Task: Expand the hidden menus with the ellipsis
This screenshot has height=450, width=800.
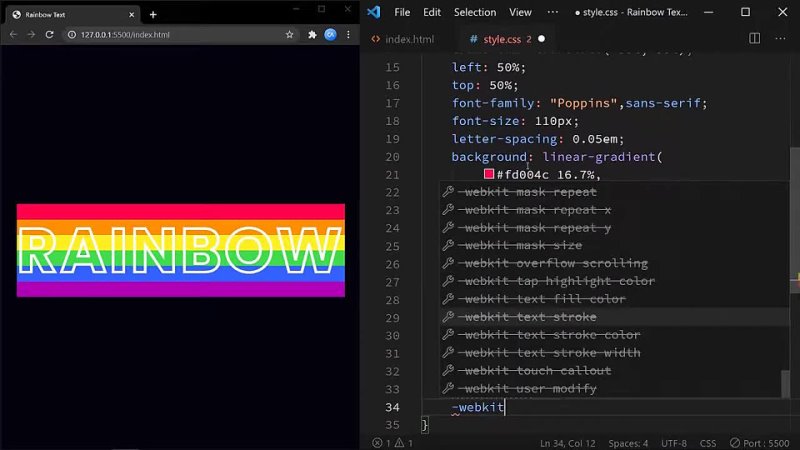Action: [x=553, y=12]
